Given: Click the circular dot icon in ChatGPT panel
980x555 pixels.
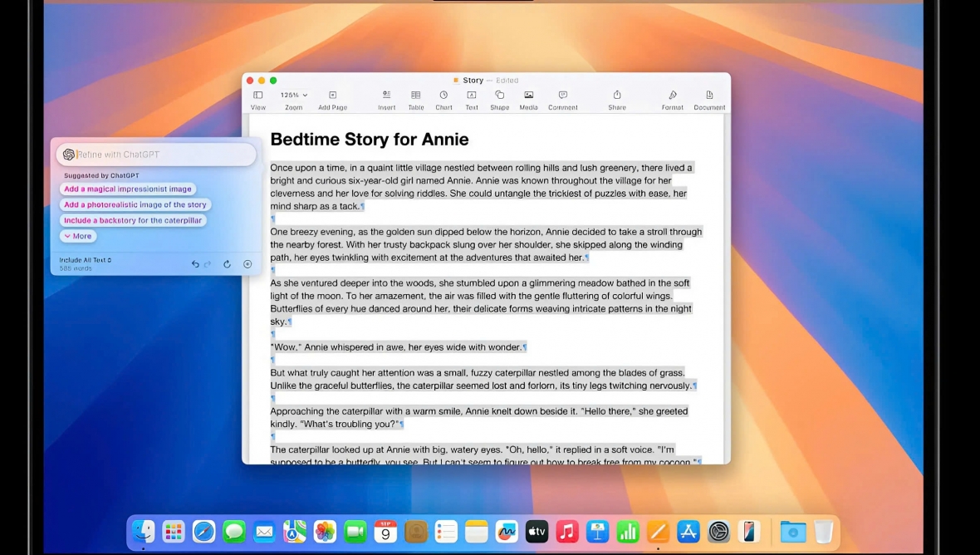Looking at the screenshot, I should (x=247, y=264).
